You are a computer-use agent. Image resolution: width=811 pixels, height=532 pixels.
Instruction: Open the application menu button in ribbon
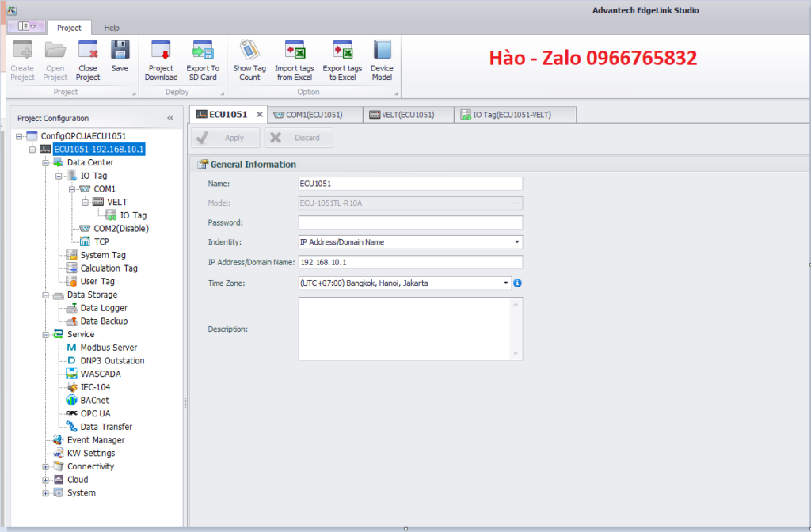coord(27,26)
